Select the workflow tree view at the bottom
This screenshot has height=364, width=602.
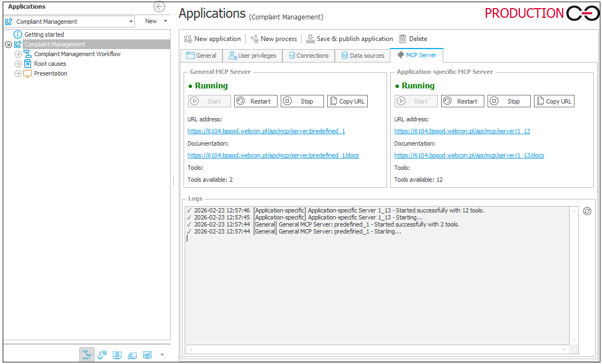click(87, 354)
